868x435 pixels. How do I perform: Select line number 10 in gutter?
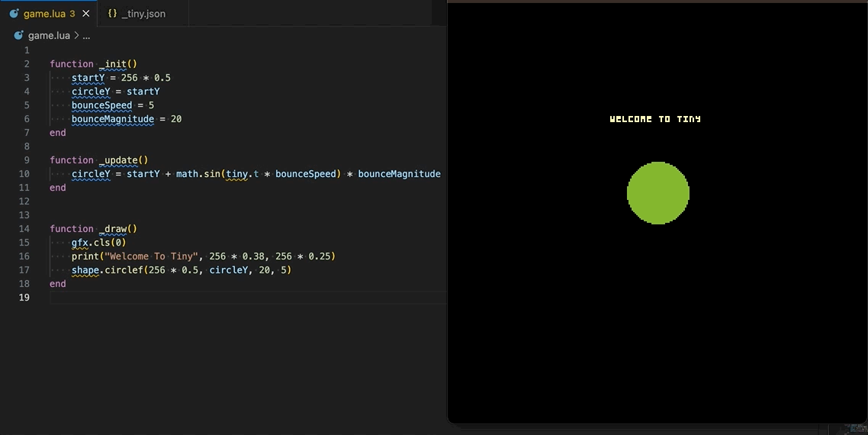(x=24, y=173)
